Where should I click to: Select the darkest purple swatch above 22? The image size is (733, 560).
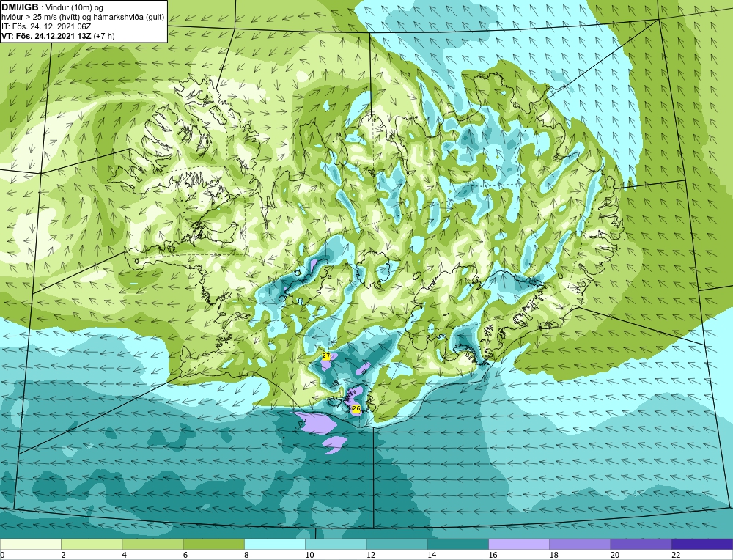tap(702, 544)
